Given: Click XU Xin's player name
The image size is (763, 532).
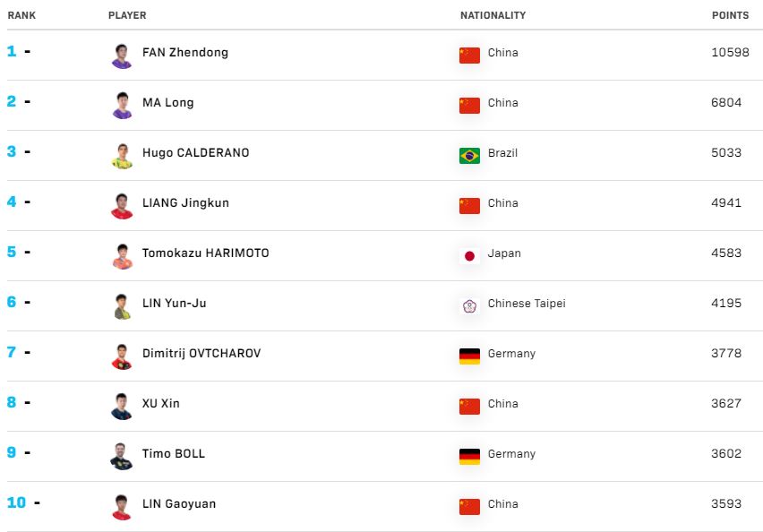Looking at the screenshot, I should (x=160, y=404).
